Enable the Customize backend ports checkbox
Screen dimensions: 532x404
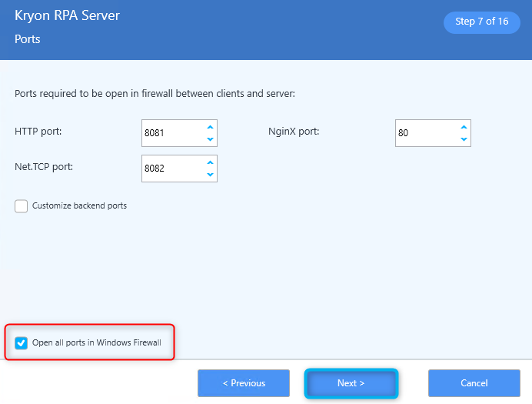(x=22, y=206)
